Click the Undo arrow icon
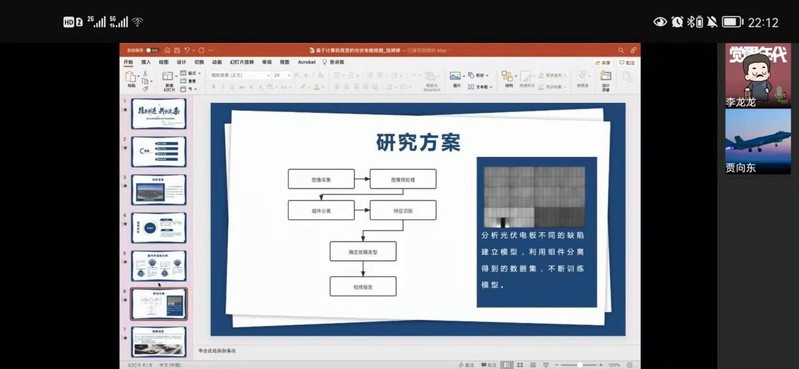 187,50
